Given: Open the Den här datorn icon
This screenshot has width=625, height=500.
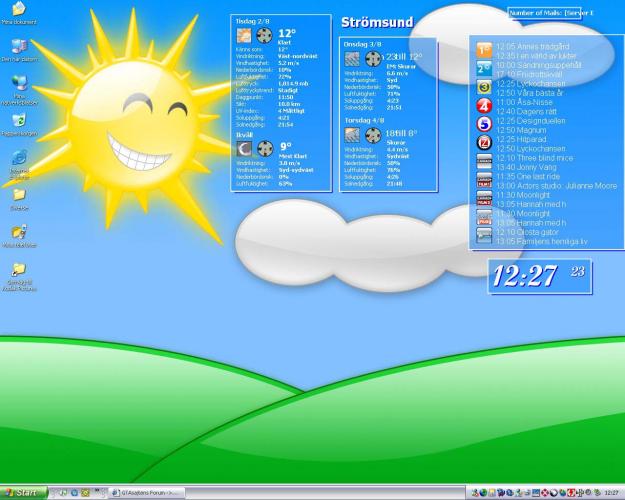Looking at the screenshot, I should coord(19,46).
